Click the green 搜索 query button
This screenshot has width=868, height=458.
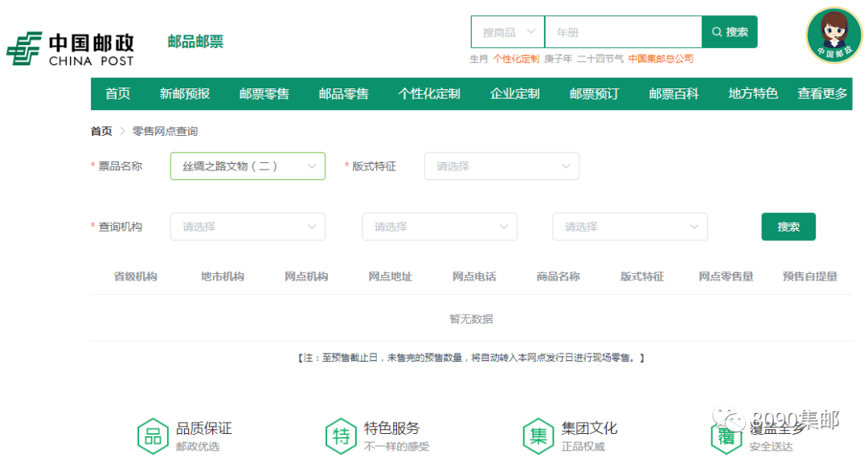[x=788, y=227]
